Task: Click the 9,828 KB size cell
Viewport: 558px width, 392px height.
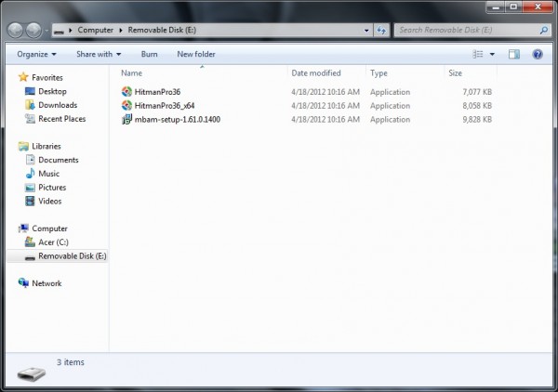Action: pos(477,120)
